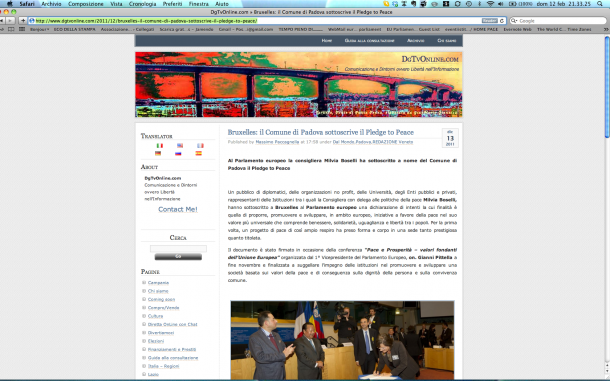The width and height of the screenshot is (610, 381).
Task: Click the Go search button under Cerca
Action: [178, 256]
